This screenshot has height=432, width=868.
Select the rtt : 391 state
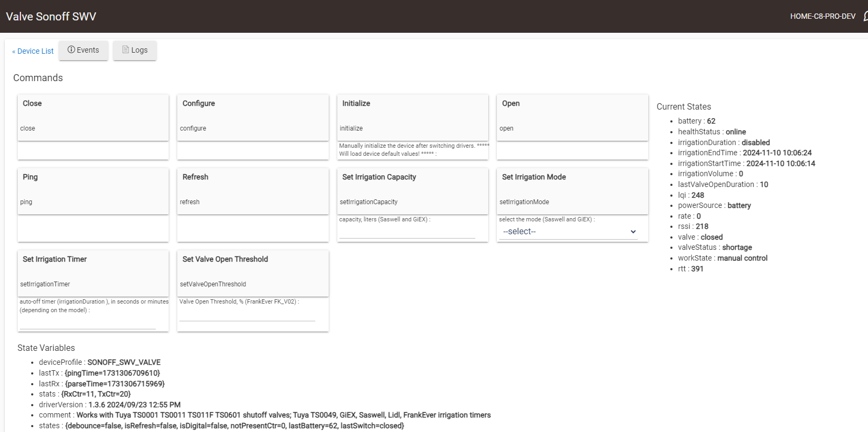point(690,269)
